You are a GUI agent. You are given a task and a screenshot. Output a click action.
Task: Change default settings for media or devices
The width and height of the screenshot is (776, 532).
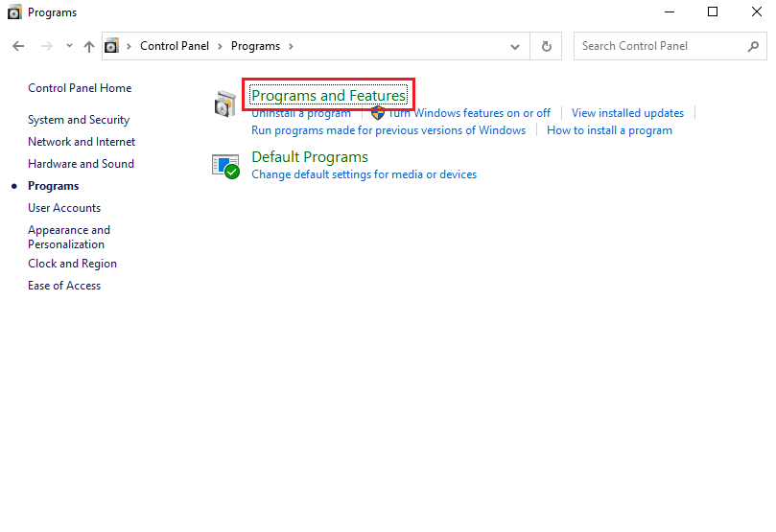tap(364, 174)
